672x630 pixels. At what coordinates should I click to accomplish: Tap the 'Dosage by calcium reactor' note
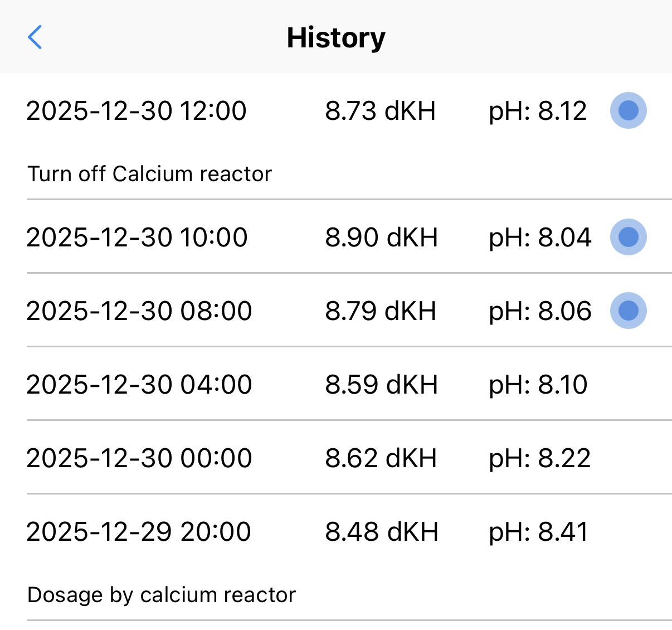pyautogui.click(x=162, y=595)
